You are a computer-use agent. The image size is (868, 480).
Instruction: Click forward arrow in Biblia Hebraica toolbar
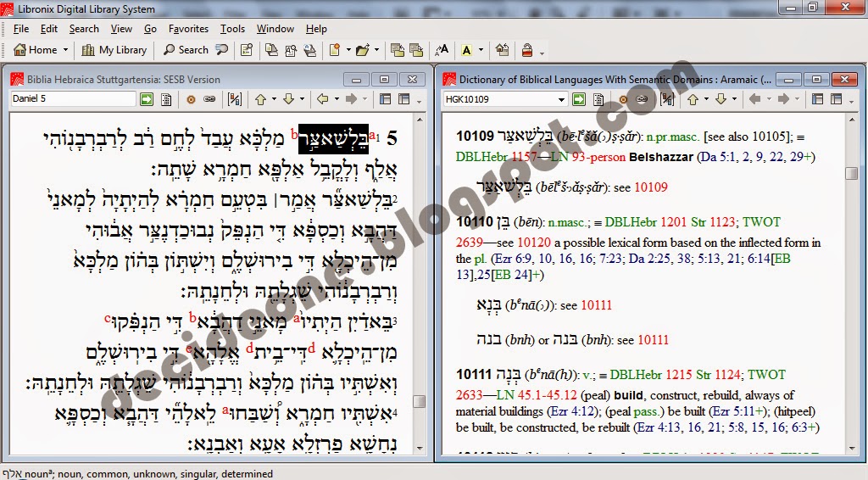(352, 99)
